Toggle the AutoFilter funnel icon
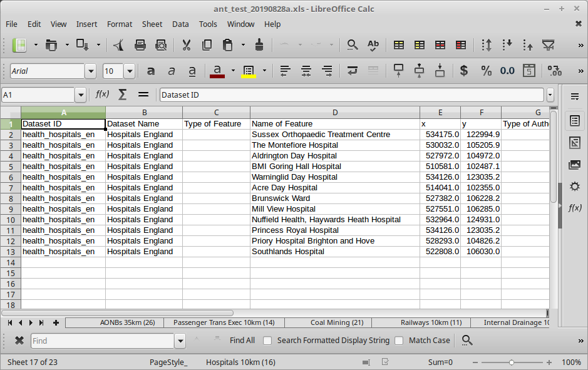Image resolution: width=588 pixels, height=370 pixels. point(549,45)
